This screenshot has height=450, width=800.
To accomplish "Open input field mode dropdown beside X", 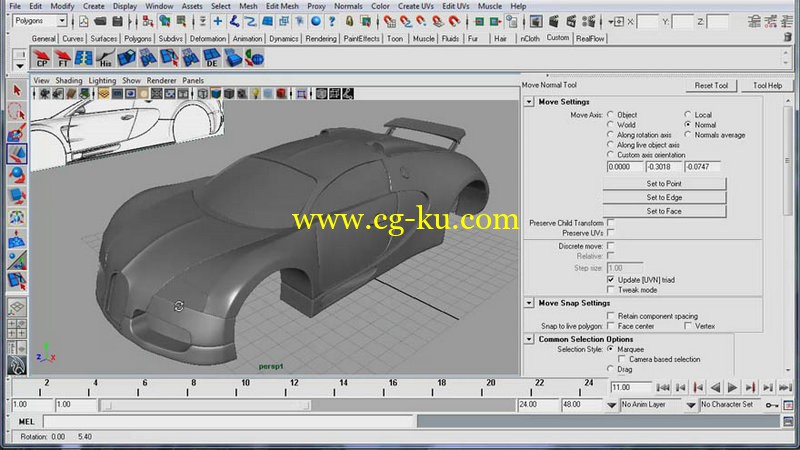I will coord(615,21).
